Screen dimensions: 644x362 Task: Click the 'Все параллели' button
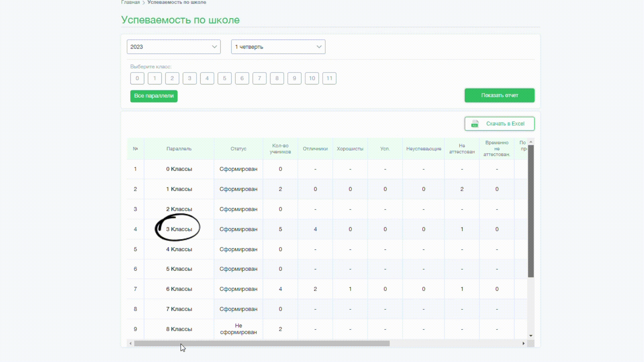[x=154, y=96]
